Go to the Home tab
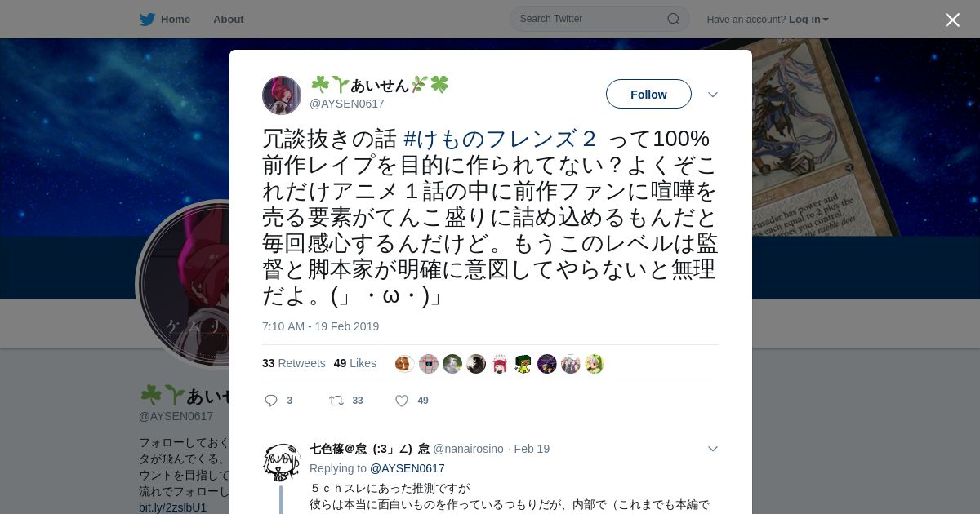The image size is (980, 514). point(165,19)
